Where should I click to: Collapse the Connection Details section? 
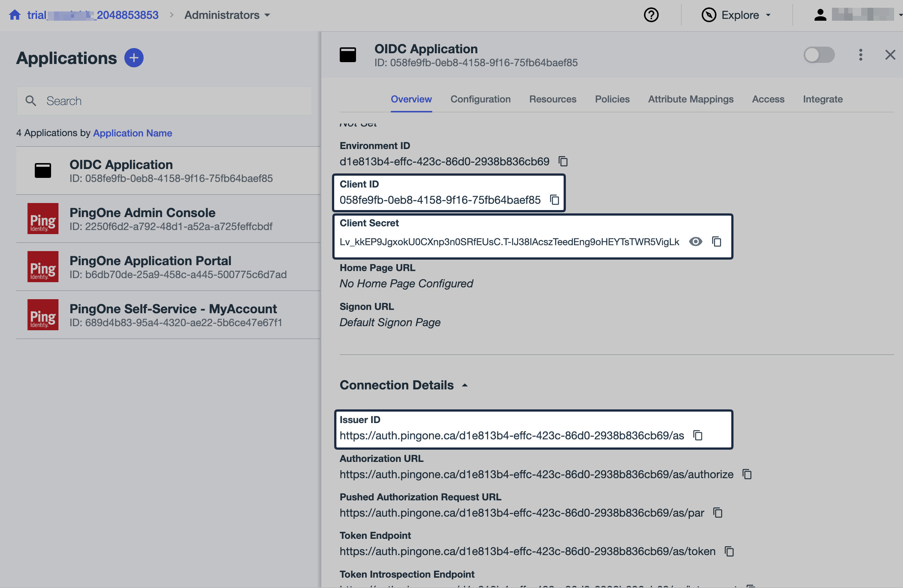pyautogui.click(x=465, y=385)
